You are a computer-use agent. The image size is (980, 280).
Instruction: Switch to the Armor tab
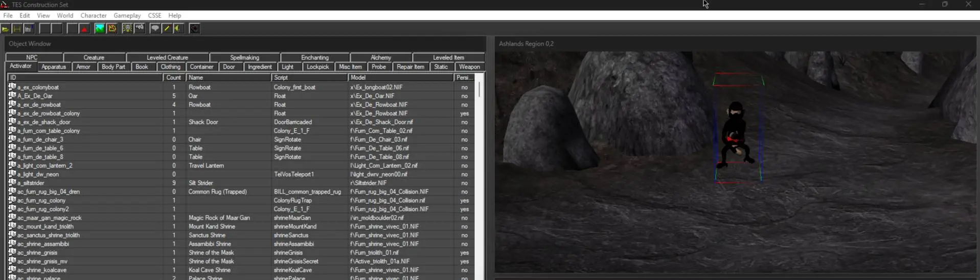(83, 67)
